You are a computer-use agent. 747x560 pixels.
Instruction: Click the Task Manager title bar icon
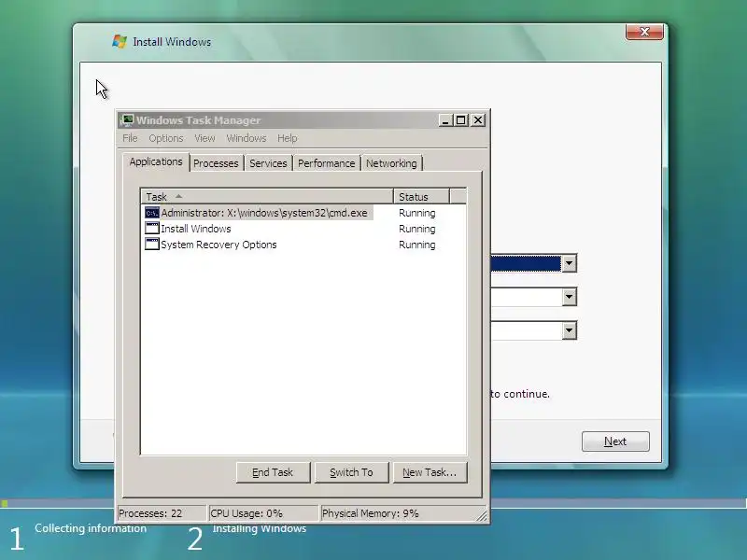pyautogui.click(x=127, y=120)
